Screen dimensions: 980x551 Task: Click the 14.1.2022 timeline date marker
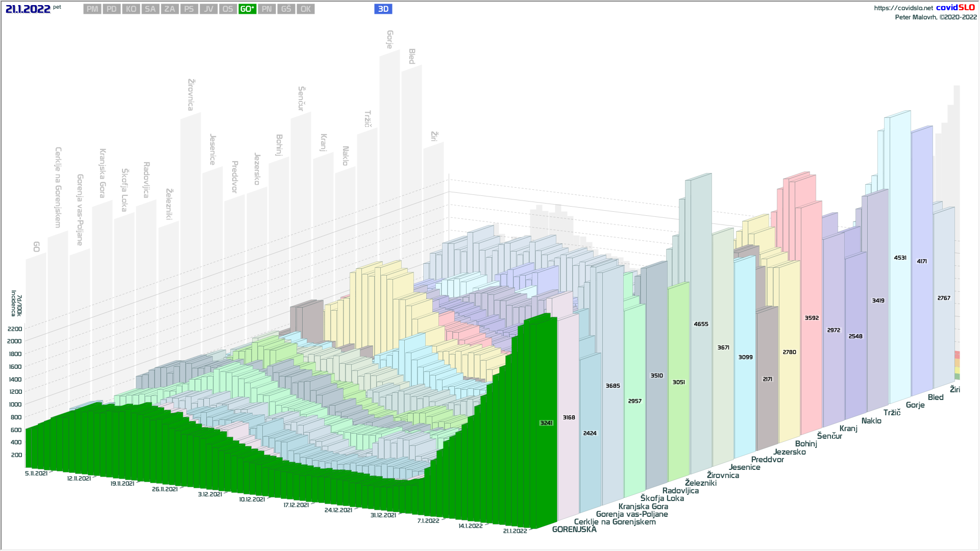click(470, 525)
